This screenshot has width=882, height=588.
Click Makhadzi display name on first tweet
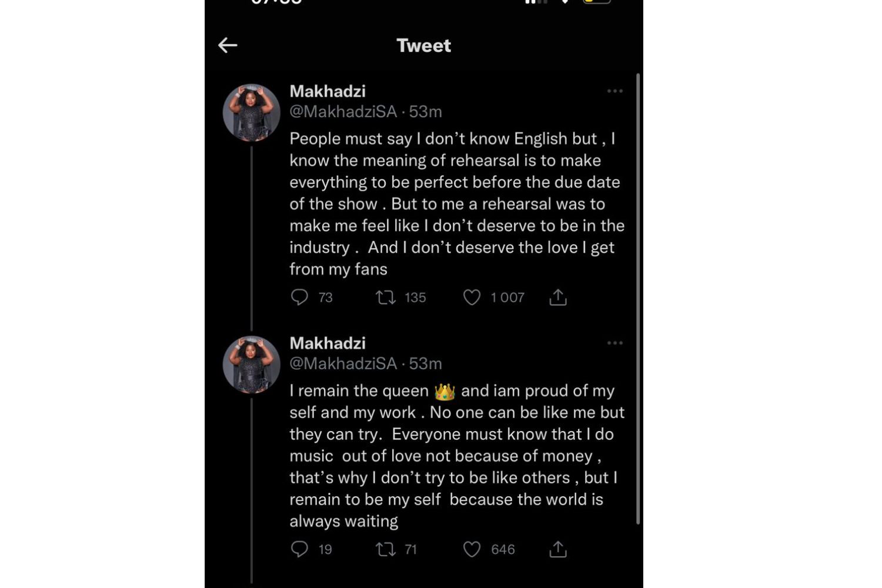(x=328, y=91)
